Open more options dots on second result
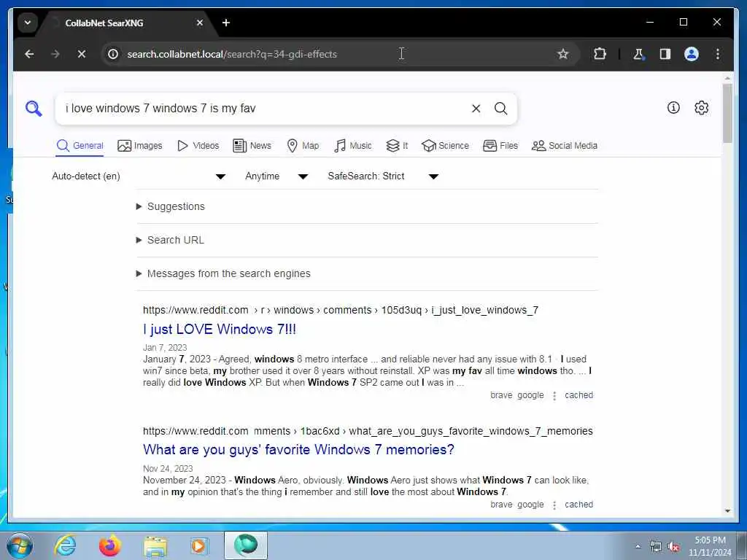The width and height of the screenshot is (747, 560). click(554, 505)
